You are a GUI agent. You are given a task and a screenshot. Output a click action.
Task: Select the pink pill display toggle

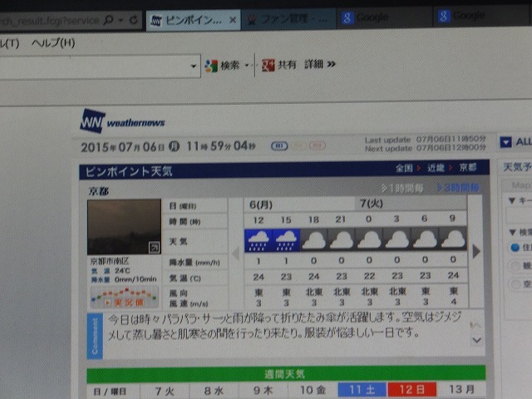click(x=318, y=145)
